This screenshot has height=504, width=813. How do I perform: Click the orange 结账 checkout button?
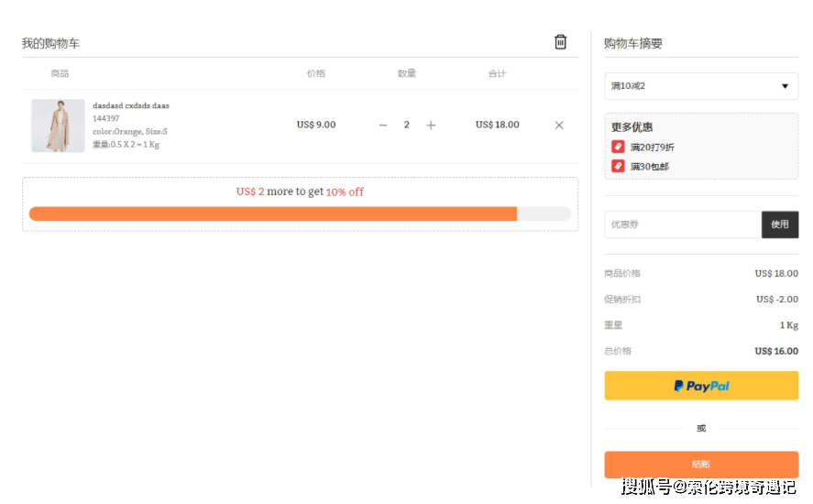701,465
